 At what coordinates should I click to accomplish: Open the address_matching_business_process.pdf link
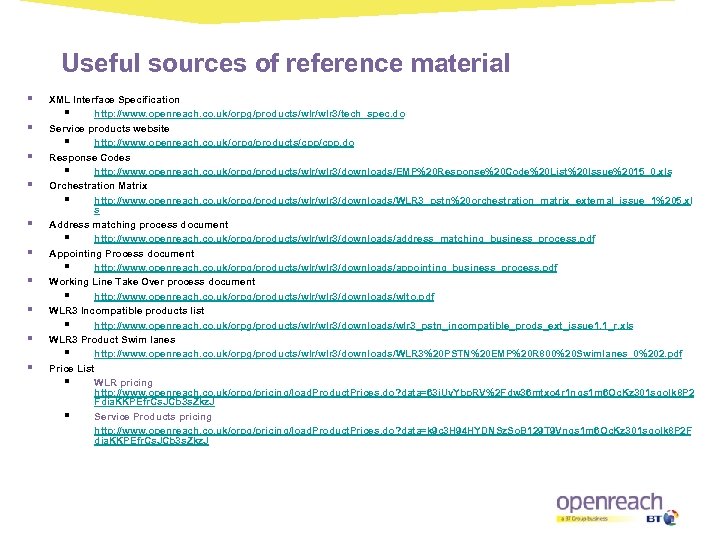[x=344, y=238]
